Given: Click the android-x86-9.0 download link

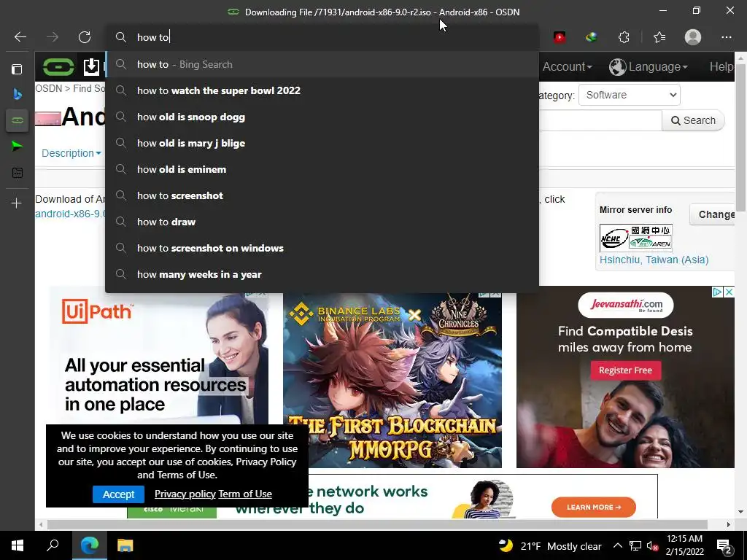Looking at the screenshot, I should click(70, 214).
